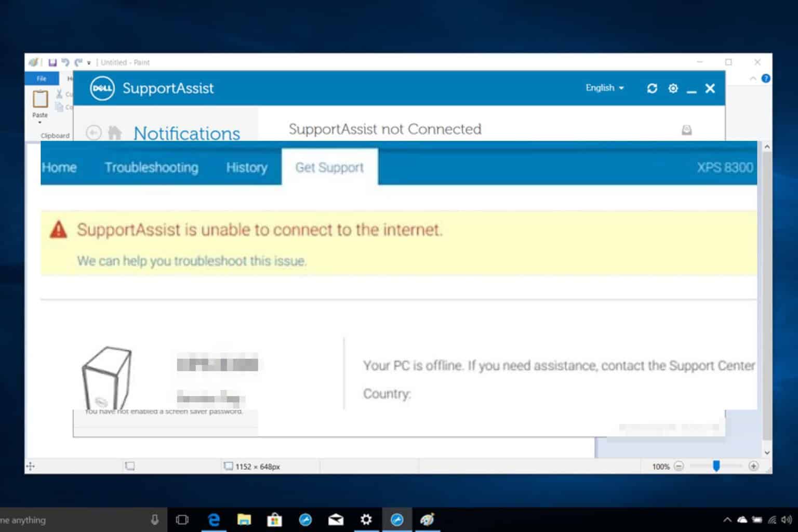
Task: Open File Explorer from the taskbar
Action: click(244, 520)
